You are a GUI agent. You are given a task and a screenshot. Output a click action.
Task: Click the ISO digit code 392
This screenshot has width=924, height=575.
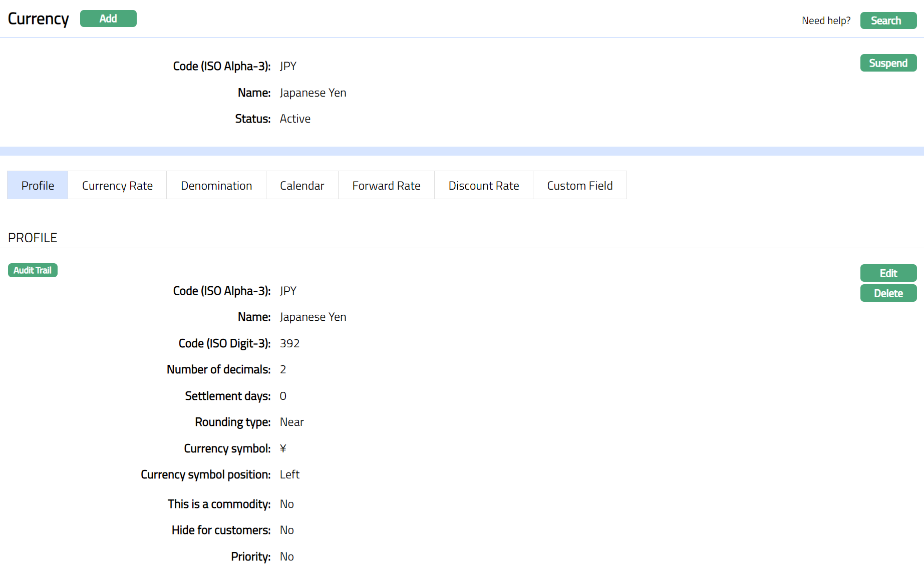tap(289, 343)
